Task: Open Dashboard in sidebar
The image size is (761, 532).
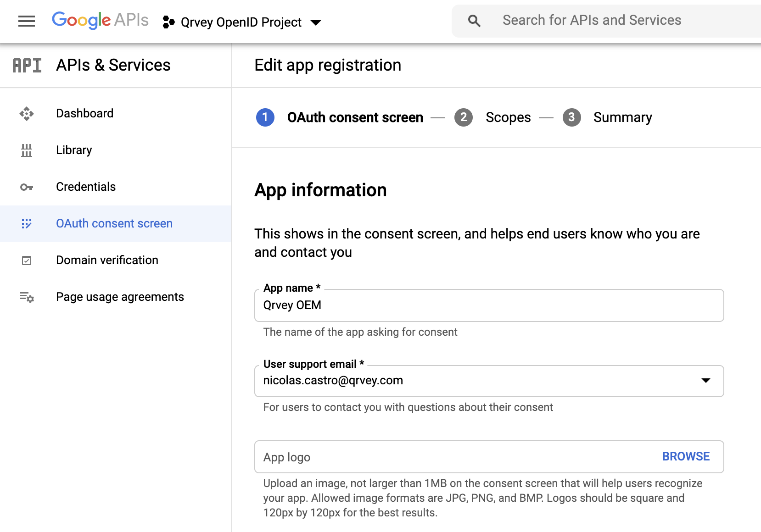Action: coord(116,114)
